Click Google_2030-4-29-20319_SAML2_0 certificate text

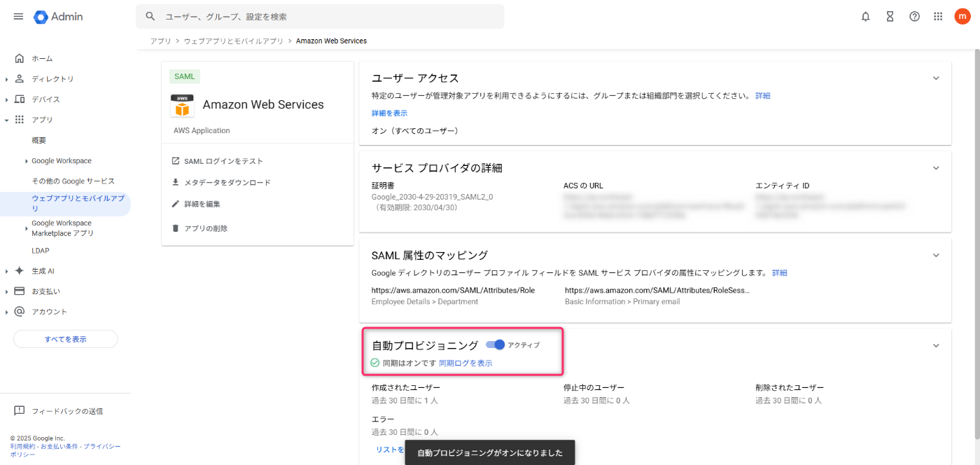coord(432,197)
